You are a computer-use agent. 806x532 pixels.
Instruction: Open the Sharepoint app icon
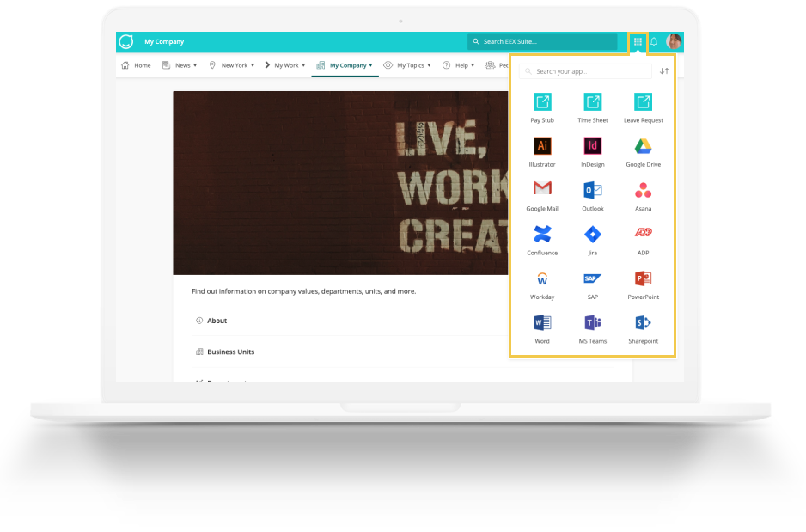tap(643, 323)
